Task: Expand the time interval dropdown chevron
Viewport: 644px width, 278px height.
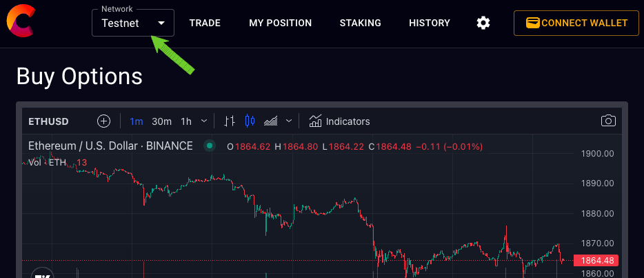Action: point(204,121)
